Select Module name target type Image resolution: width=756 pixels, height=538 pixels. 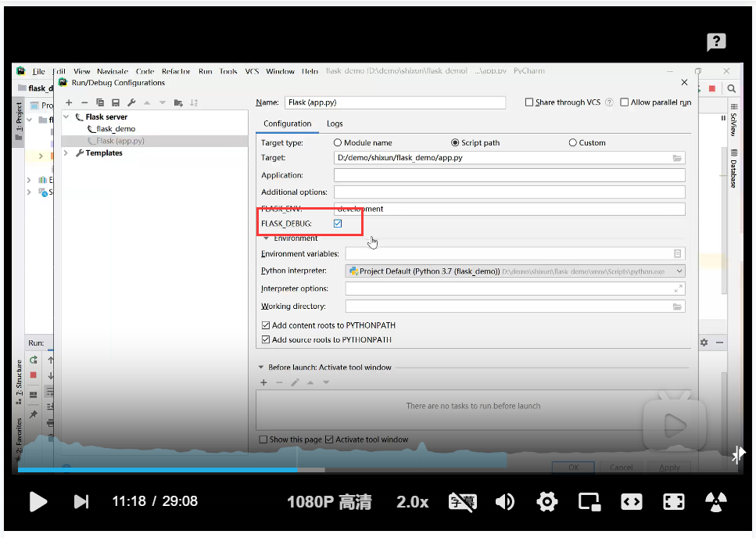click(338, 142)
